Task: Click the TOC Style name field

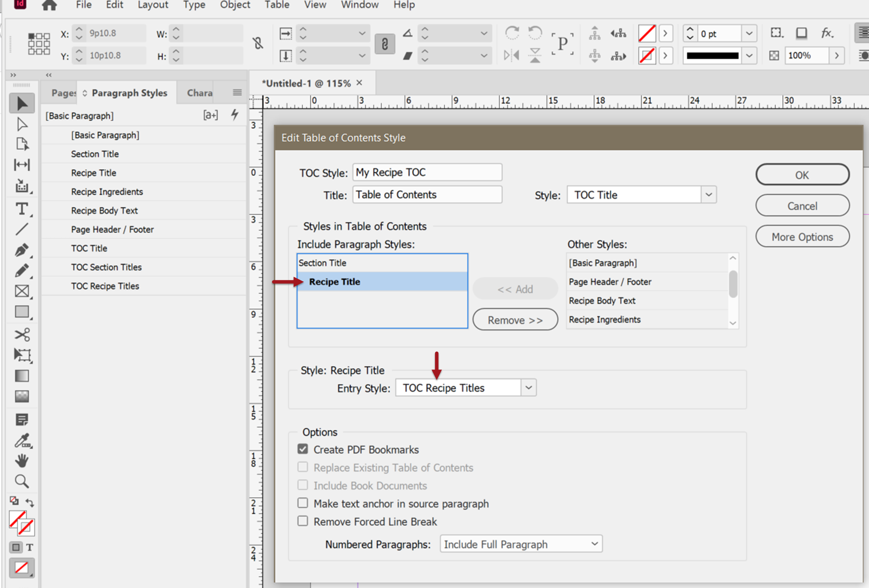Action: pos(427,172)
